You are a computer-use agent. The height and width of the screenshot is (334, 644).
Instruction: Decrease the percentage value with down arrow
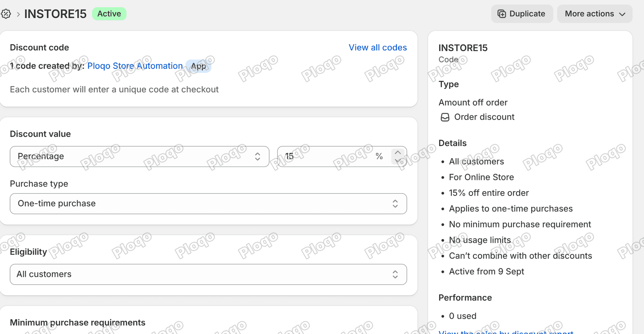[398, 161]
